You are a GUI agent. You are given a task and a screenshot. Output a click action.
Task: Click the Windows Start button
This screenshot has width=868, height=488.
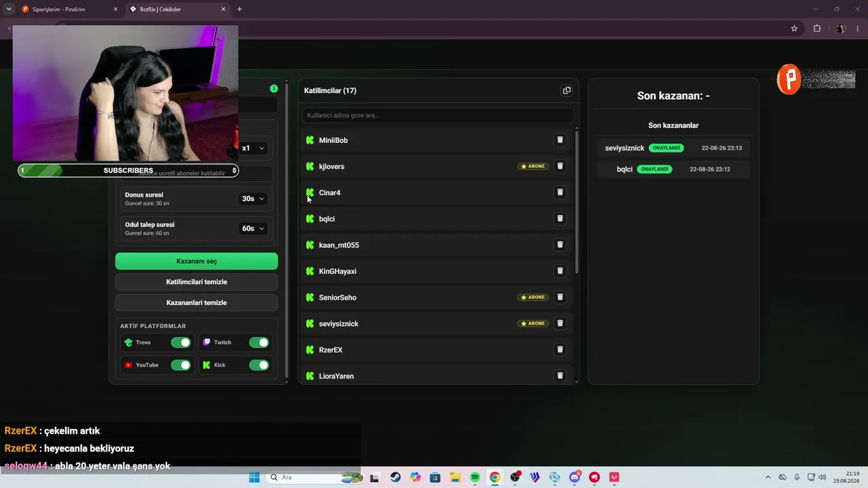point(254,477)
